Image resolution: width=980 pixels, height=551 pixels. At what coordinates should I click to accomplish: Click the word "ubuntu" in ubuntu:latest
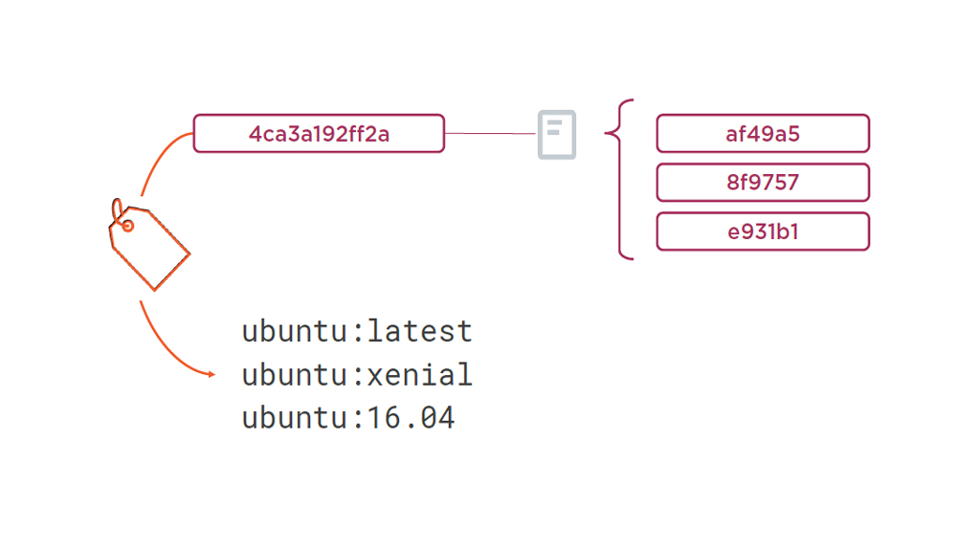[x=294, y=332]
